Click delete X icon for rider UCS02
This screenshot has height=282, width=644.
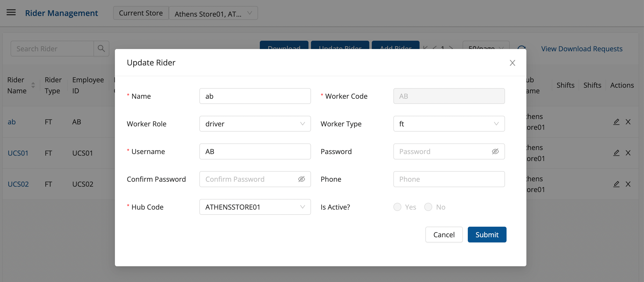628,184
